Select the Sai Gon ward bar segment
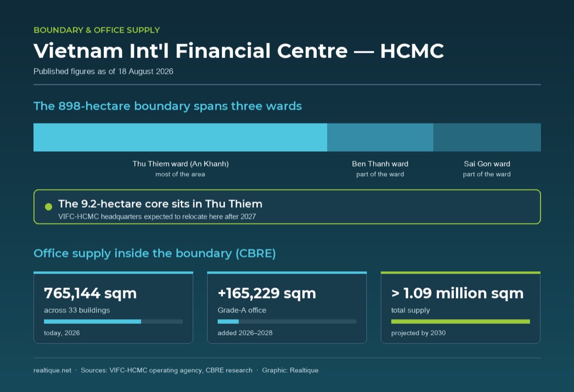This screenshot has height=392, width=574. (487, 137)
